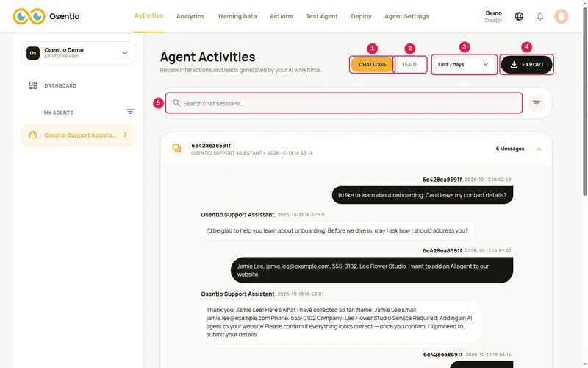Open the Last 7 days dropdown
Viewport: 588px width, 368px height.
(x=464, y=65)
